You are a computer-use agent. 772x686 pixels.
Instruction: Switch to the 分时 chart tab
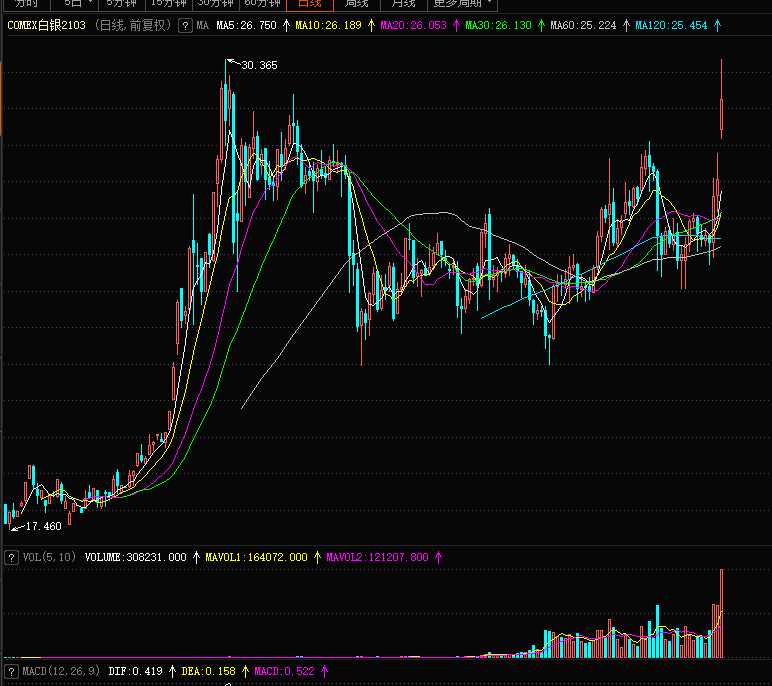(x=25, y=4)
